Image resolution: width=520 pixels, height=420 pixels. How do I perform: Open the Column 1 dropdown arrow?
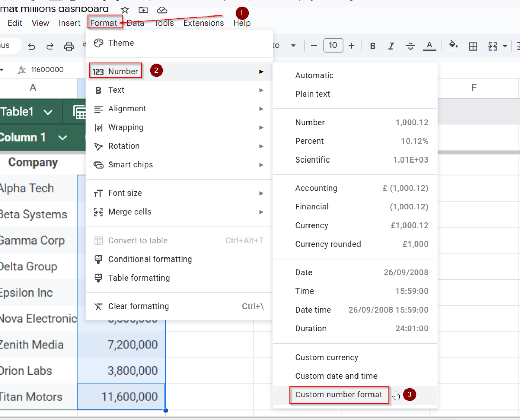[62, 138]
